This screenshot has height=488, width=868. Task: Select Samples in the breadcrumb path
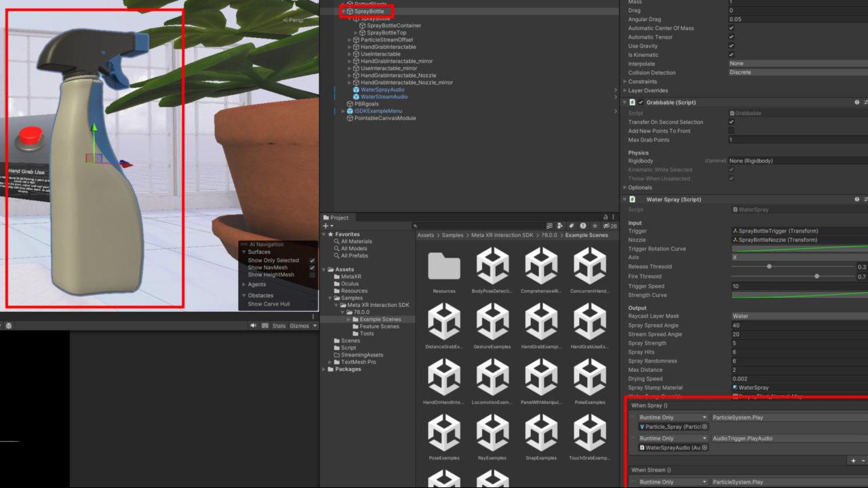click(452, 235)
